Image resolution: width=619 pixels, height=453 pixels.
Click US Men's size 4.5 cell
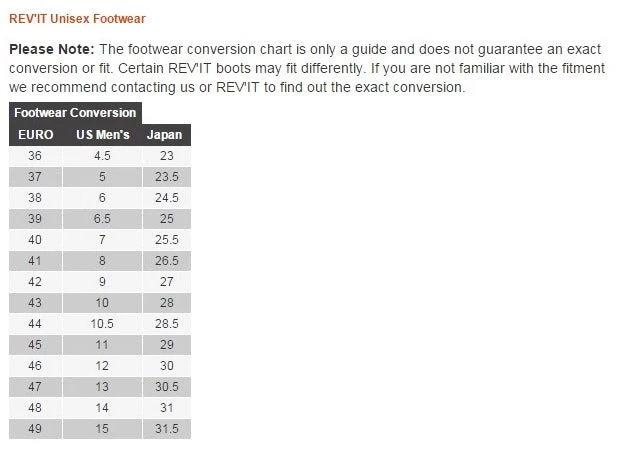[102, 156]
